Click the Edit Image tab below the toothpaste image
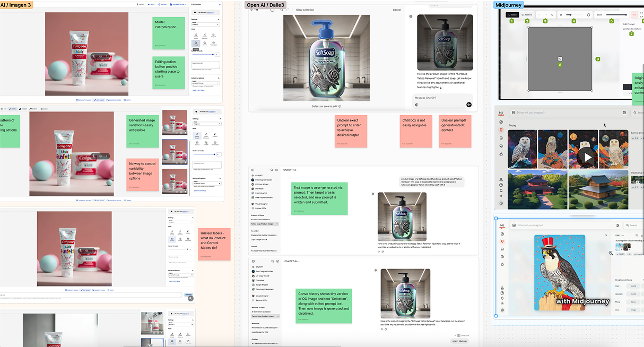Viewport: 644px width, 347px height. tap(99, 100)
